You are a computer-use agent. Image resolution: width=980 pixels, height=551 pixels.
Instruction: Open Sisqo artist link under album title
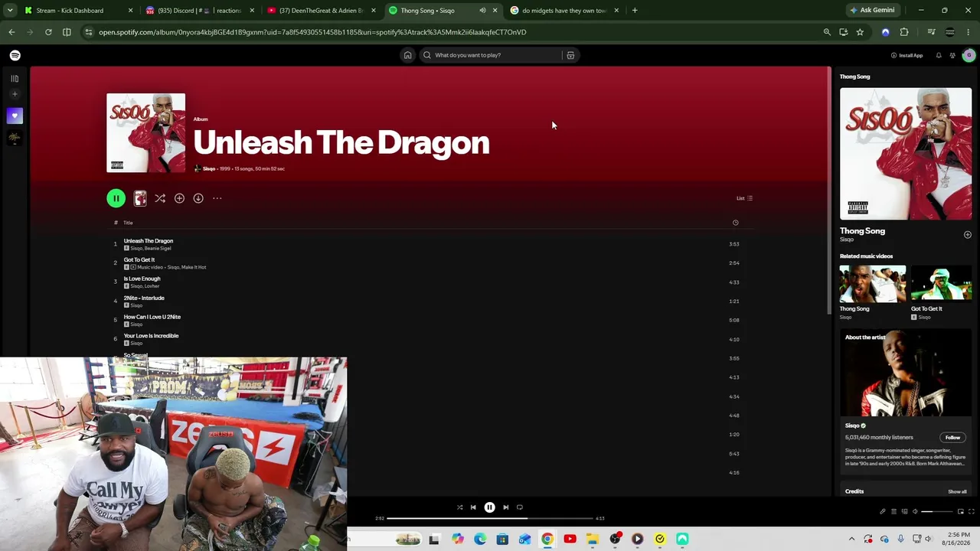[209, 168]
